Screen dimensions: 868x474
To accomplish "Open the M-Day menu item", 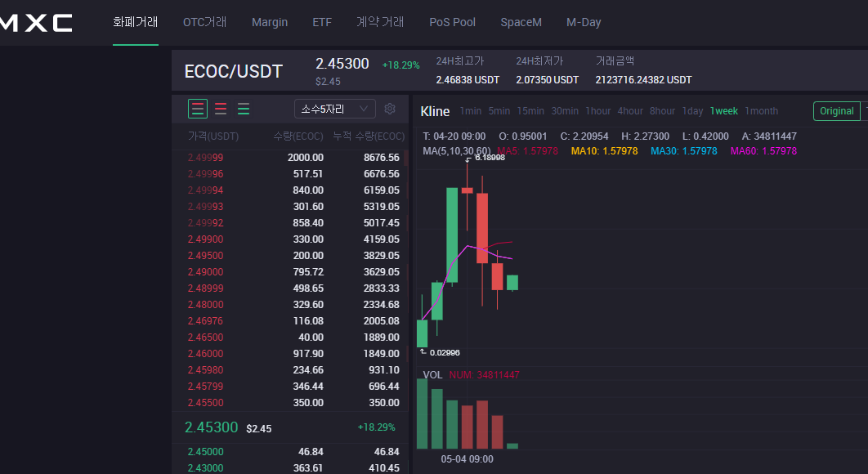I will click(584, 22).
